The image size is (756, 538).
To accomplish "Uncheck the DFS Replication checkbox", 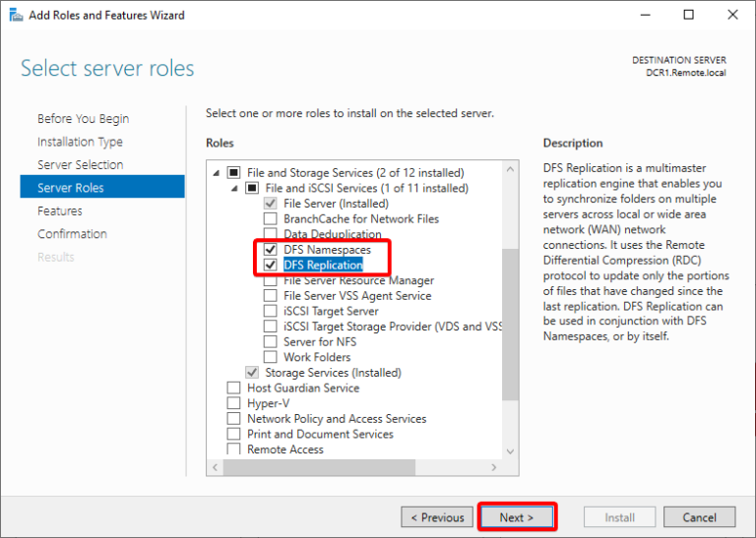I will [270, 266].
